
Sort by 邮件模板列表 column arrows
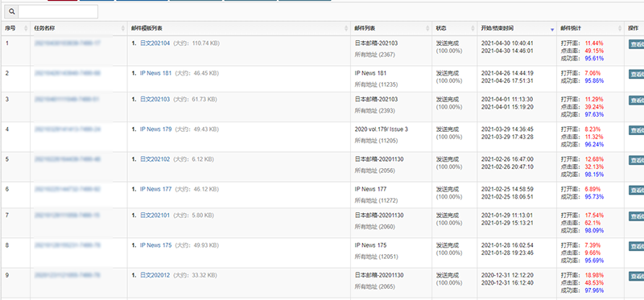pos(346,29)
